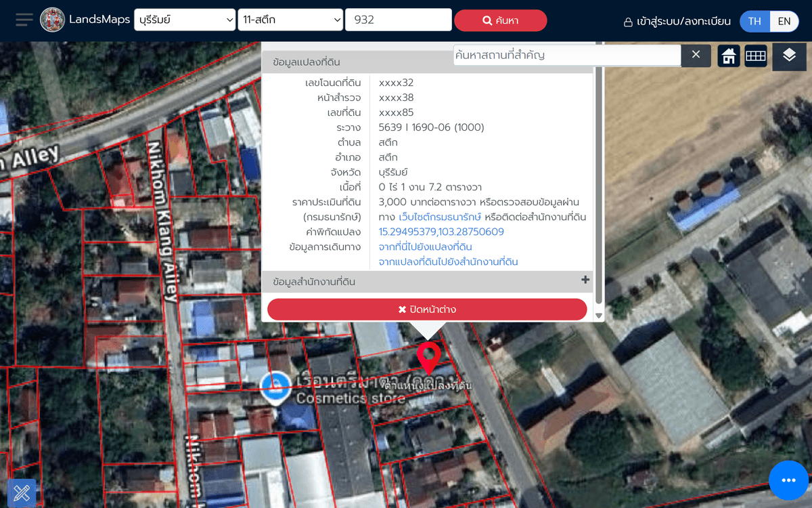
Task: Open the blue three-dots chat button
Action: pyautogui.click(x=788, y=480)
